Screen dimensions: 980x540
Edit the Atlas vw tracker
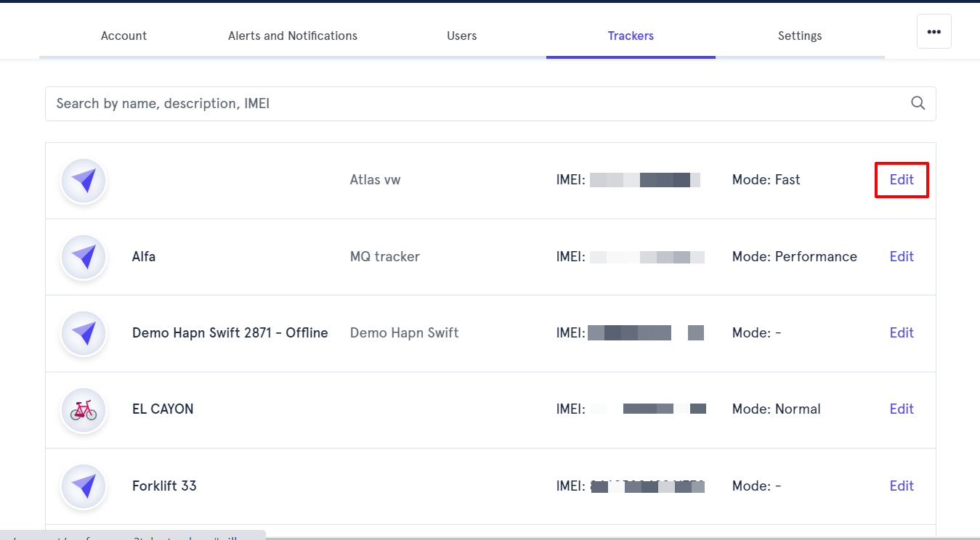click(x=902, y=179)
